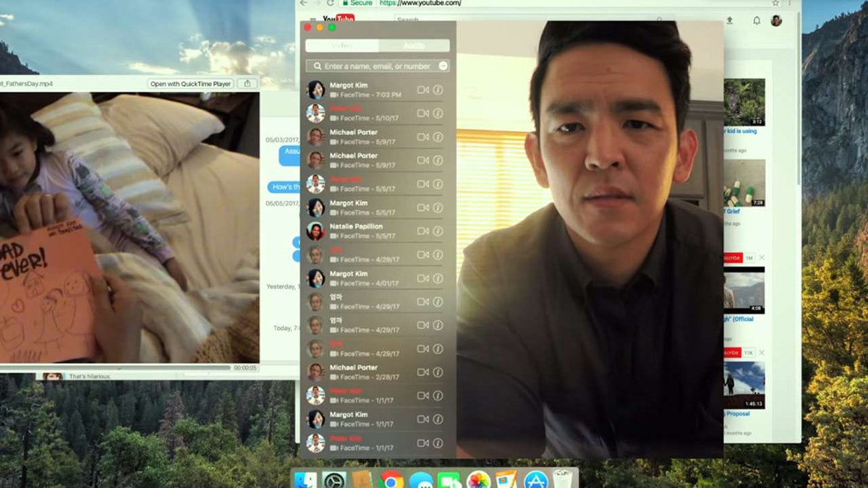Reload the YouTube page in Chrome
The width and height of the screenshot is (868, 488).
point(331,4)
